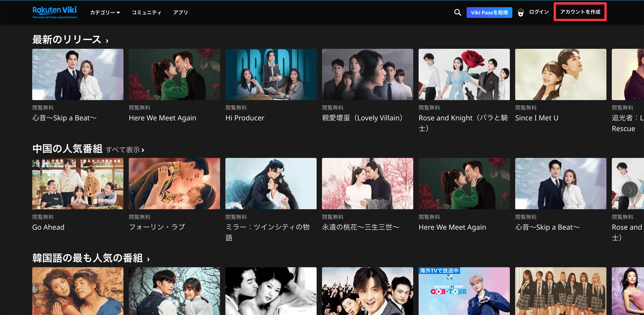This screenshot has height=315, width=644.
Task: Open Go Ahead show thumbnail
Action: (78, 184)
